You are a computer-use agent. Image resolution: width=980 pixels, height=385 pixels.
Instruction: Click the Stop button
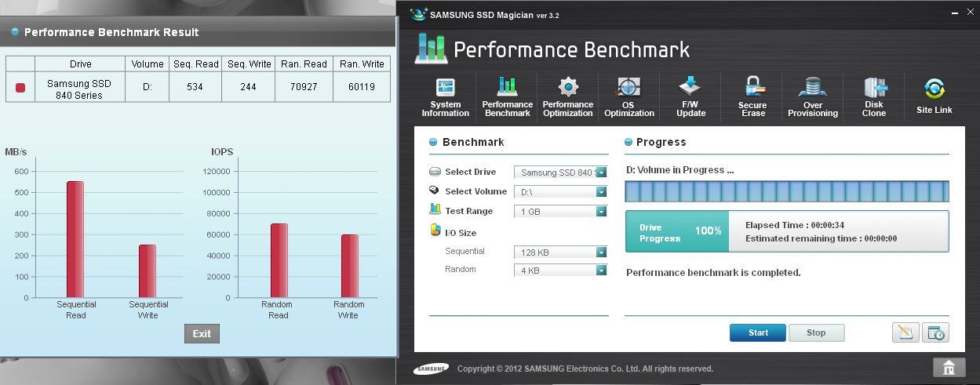point(816,332)
